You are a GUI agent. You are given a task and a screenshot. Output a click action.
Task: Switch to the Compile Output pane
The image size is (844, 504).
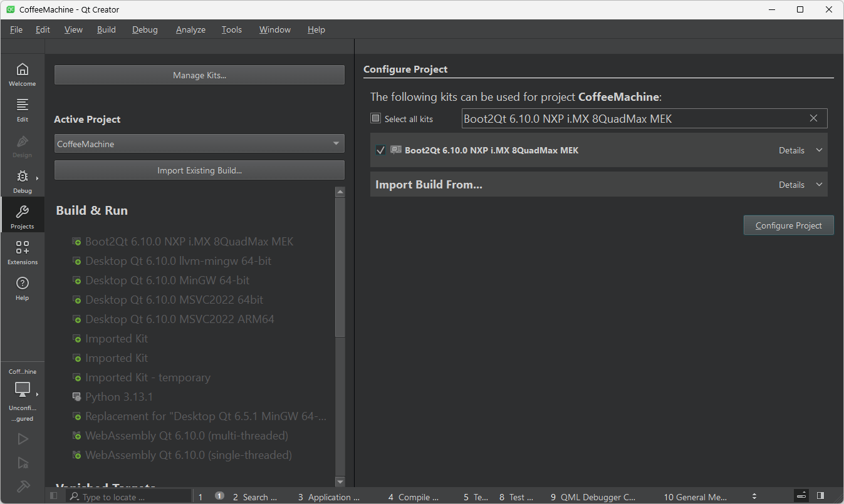pyautogui.click(x=412, y=496)
